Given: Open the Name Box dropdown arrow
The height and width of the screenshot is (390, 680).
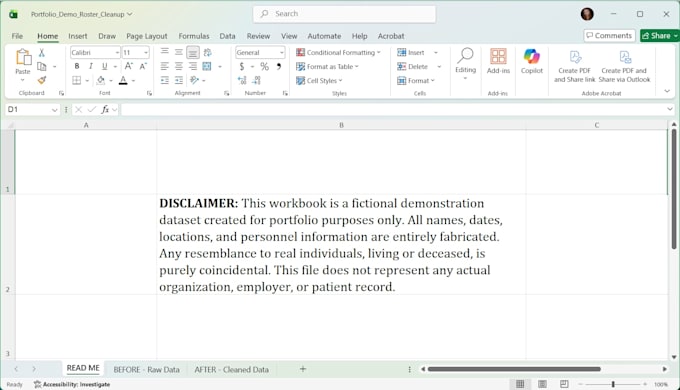Looking at the screenshot, I should pos(55,110).
